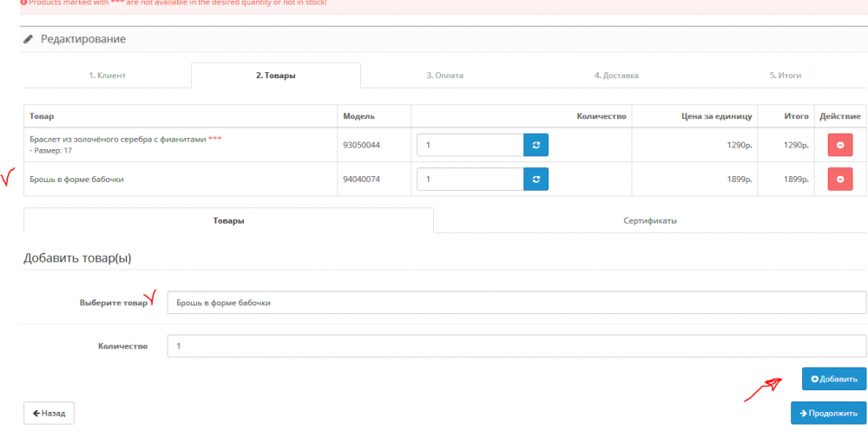Click the Редактирование panel title
Image resolution: width=868 pixels, height=431 pixels.
[83, 39]
